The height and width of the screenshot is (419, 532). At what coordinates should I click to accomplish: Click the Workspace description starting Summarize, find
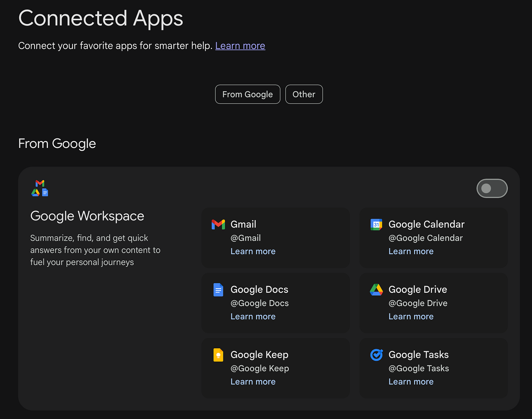95,250
